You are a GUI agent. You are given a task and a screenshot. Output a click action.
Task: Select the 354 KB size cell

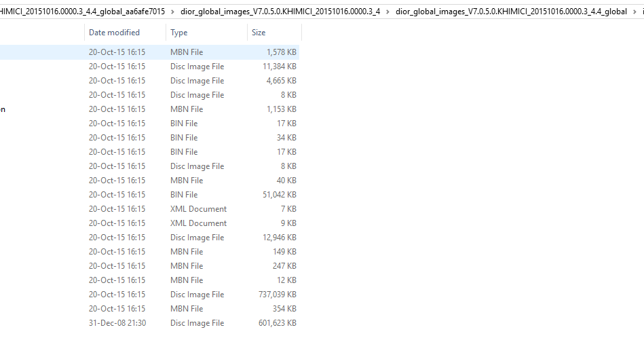[x=284, y=308]
